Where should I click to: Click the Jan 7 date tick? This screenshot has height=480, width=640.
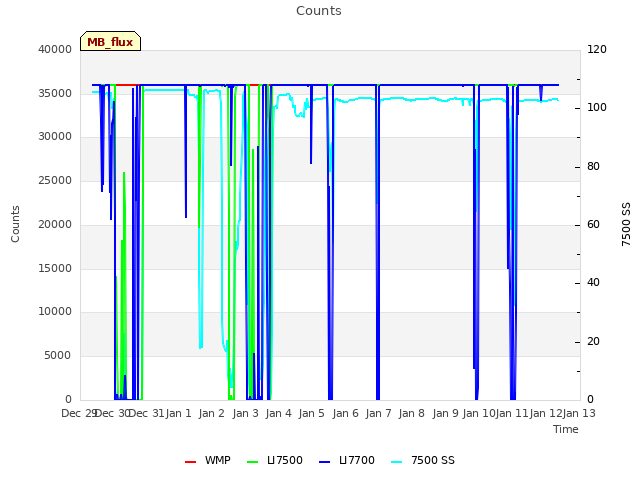[378, 413]
